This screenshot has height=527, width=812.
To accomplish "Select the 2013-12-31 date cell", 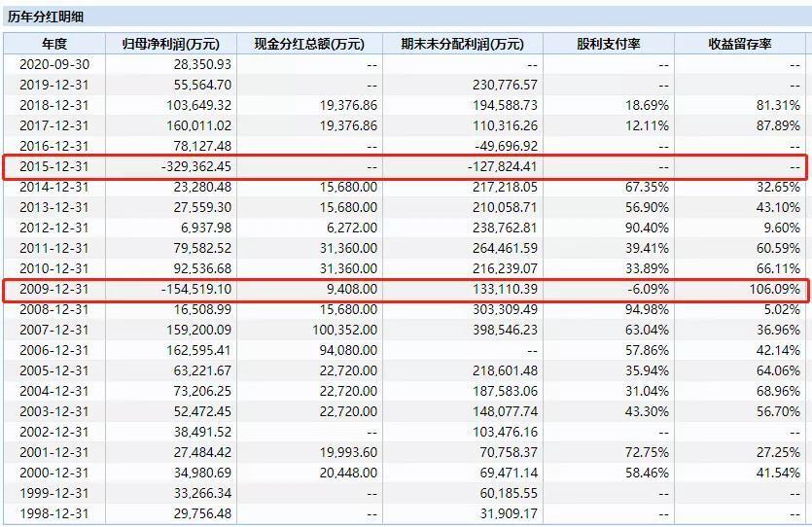I will click(54, 207).
